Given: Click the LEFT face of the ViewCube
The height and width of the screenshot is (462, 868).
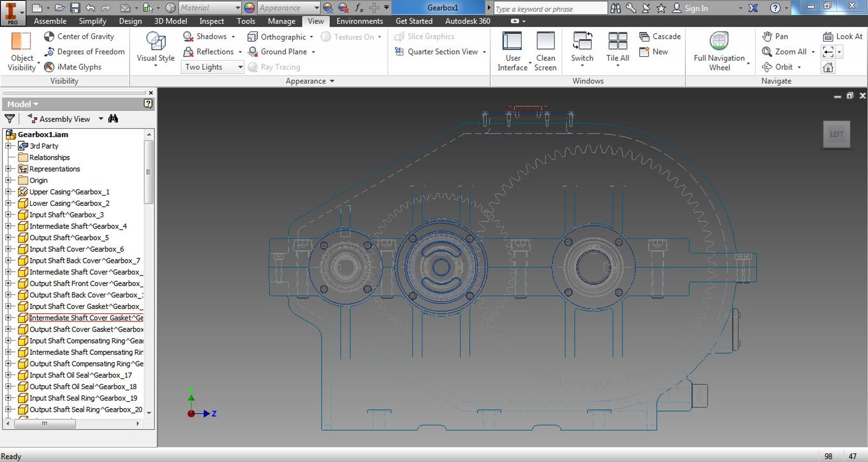Looking at the screenshot, I should tap(836, 134).
